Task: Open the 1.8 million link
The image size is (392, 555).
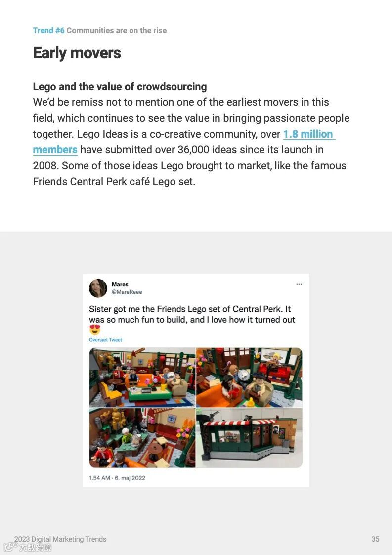Action: coord(308,134)
